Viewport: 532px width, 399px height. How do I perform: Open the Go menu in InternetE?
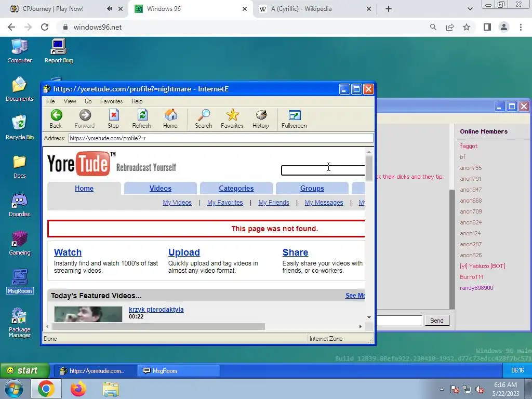coord(88,101)
